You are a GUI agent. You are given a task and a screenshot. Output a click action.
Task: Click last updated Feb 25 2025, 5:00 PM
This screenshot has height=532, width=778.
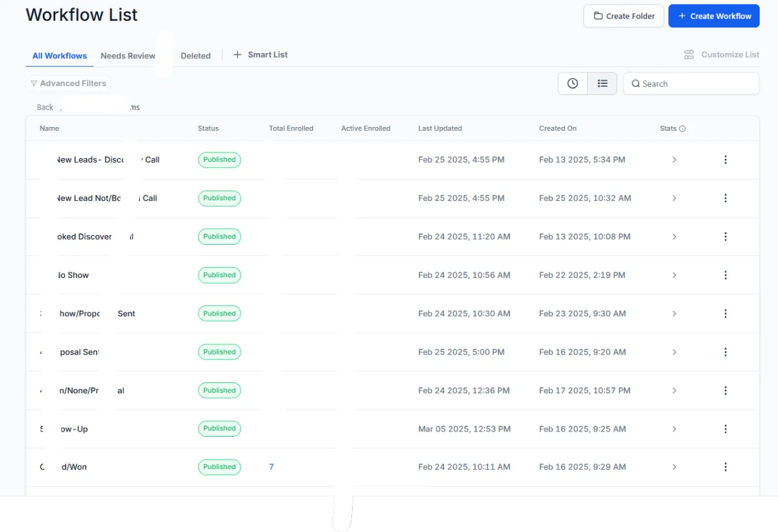click(461, 352)
